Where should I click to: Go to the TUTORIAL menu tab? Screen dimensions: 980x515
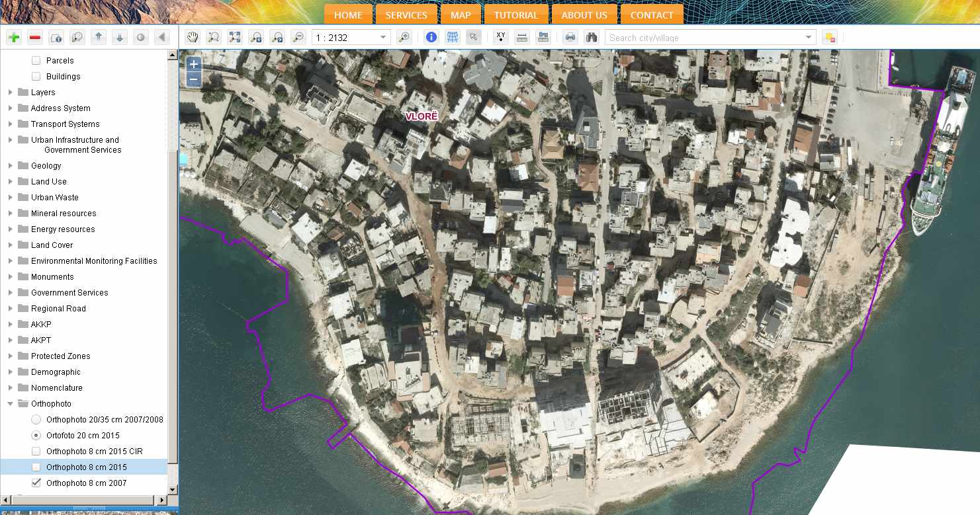(515, 15)
